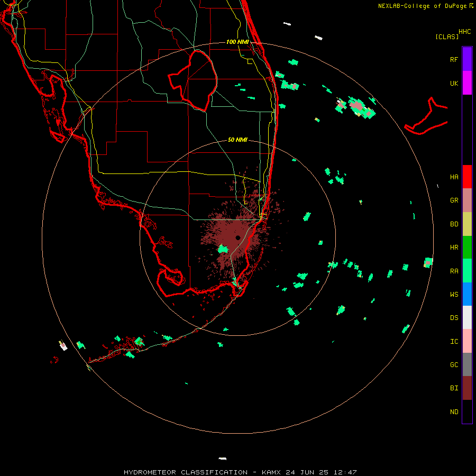Image resolution: width=476 pixels, height=476 pixels.
Task: Click the GC legend label
Action: (x=454, y=364)
